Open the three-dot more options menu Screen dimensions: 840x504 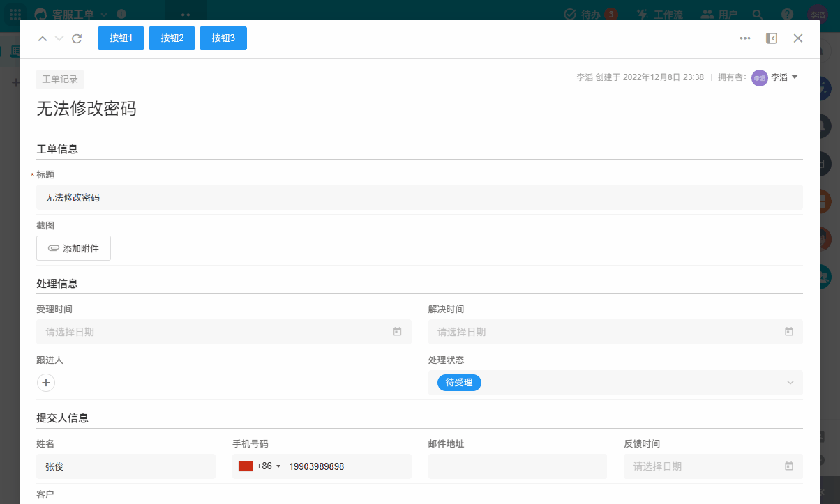[x=745, y=38]
